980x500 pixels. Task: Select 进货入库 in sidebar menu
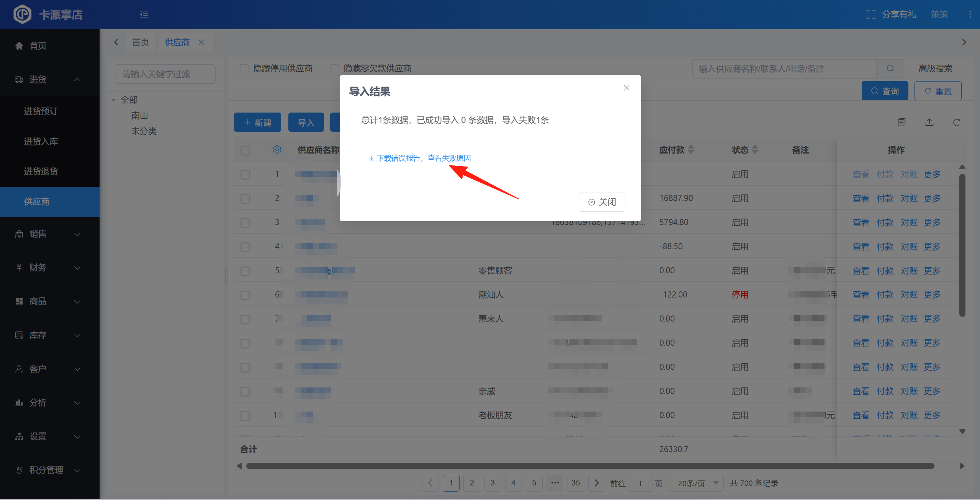pos(41,141)
